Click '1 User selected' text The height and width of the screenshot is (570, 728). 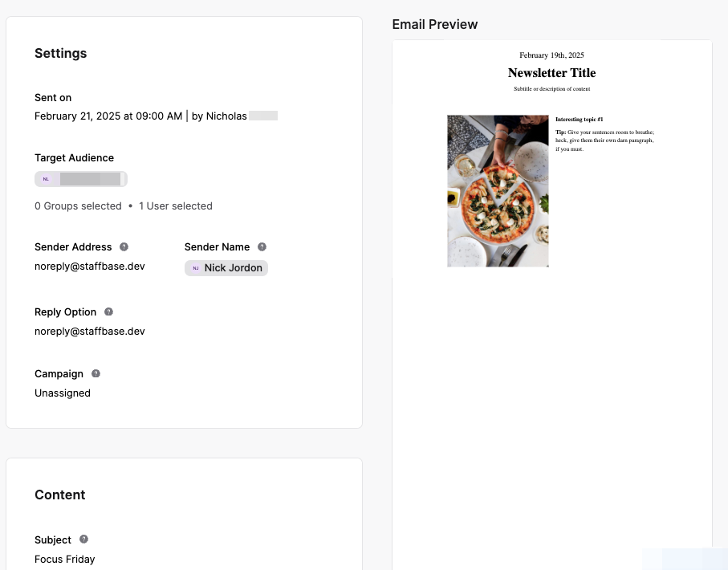point(176,206)
